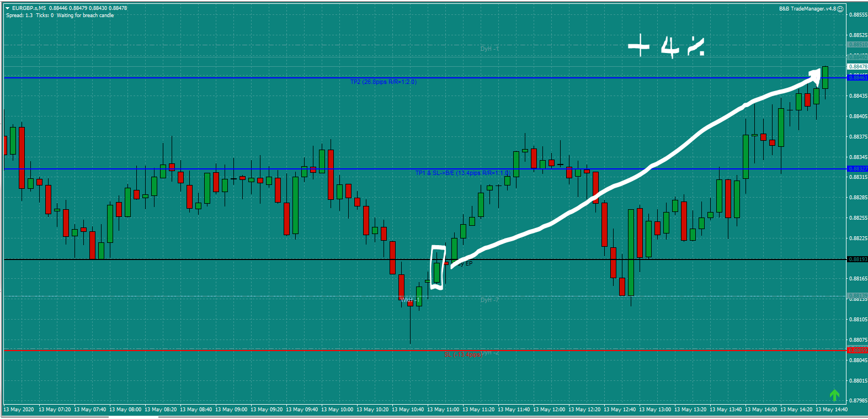Image resolution: width=868 pixels, height=419 pixels.
Task: Select the red SL 13.4pips label
Action: pos(462,354)
